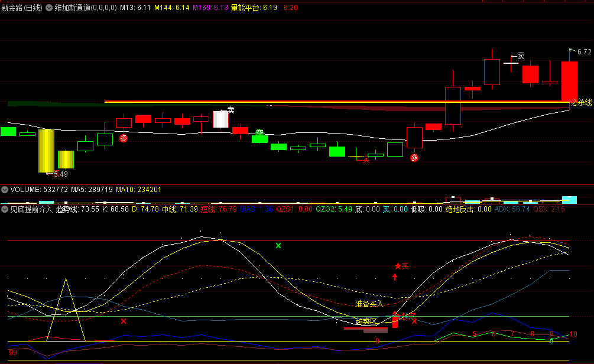Click the 新金路(日线) stock title
Screen dimensions: 594x364
tap(22, 8)
